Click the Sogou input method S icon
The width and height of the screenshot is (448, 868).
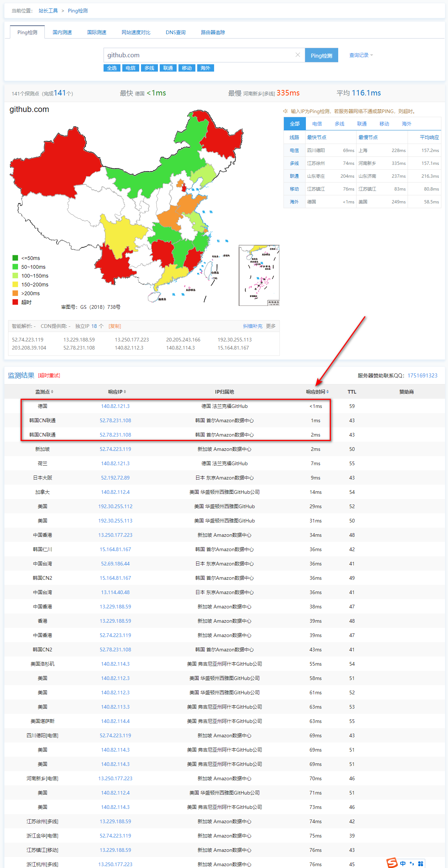(392, 863)
